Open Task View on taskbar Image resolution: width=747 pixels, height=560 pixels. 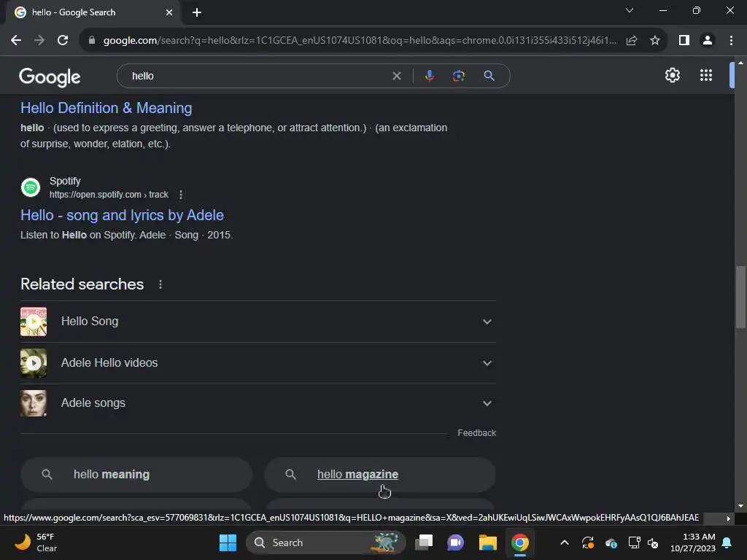coord(424,542)
